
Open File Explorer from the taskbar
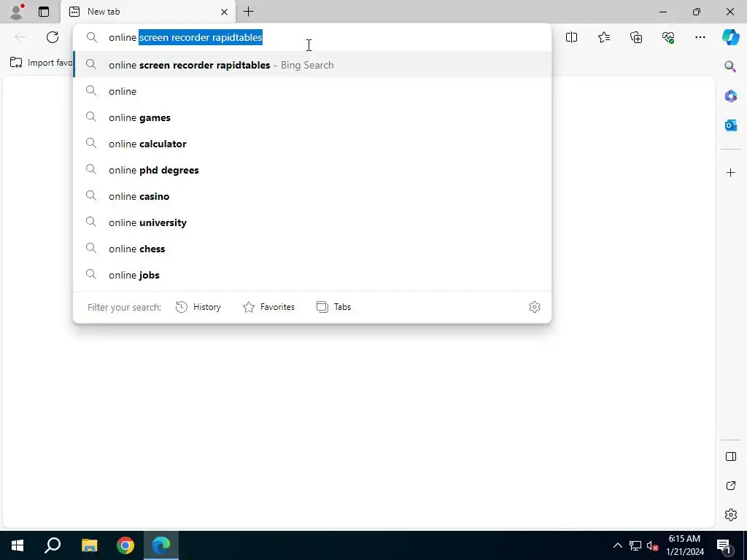tap(89, 545)
